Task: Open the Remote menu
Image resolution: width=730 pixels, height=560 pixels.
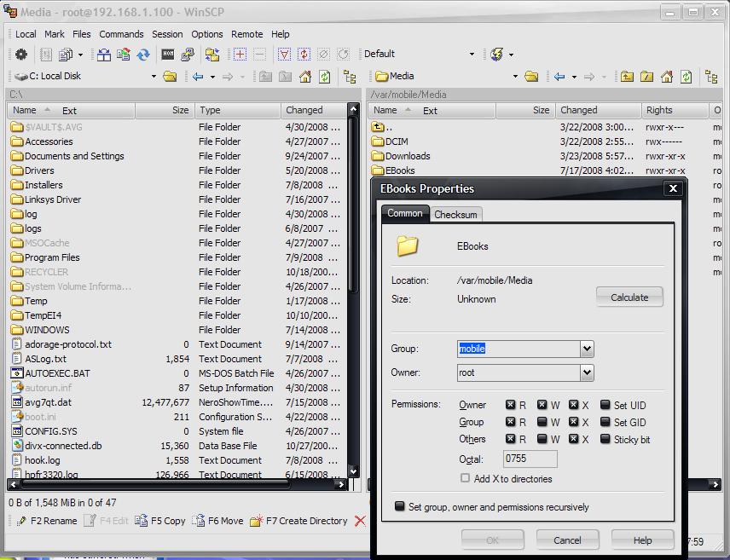Action: click(246, 34)
